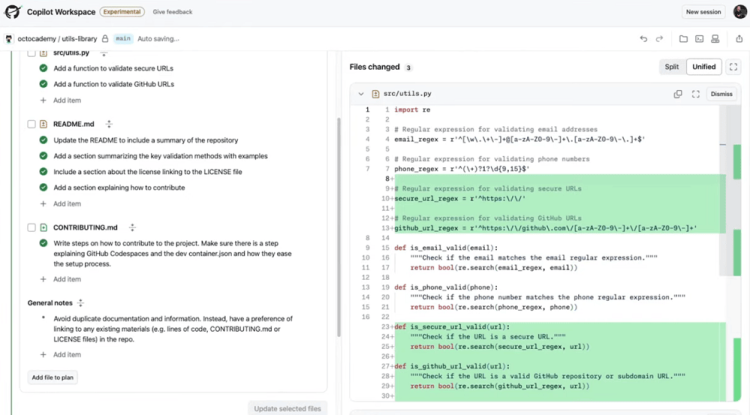Viewport: 750px width, 415px height.
Task: Click Add item under README.md
Action: click(x=61, y=204)
